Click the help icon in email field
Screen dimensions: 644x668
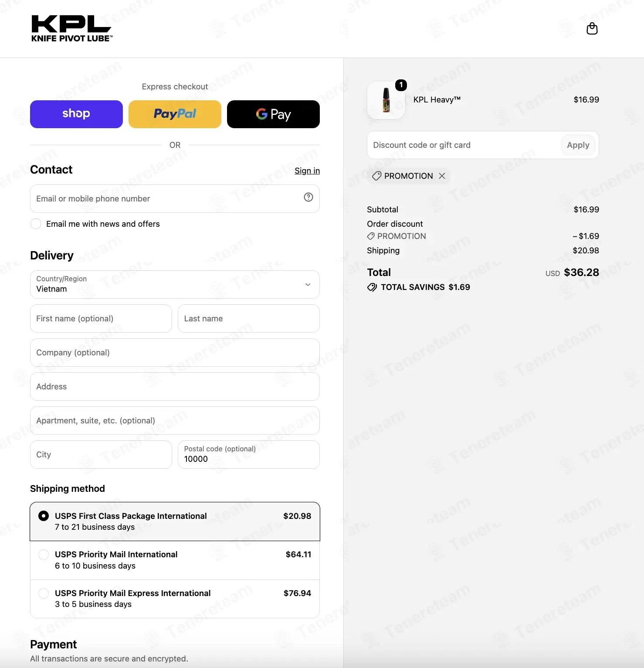[x=308, y=197]
